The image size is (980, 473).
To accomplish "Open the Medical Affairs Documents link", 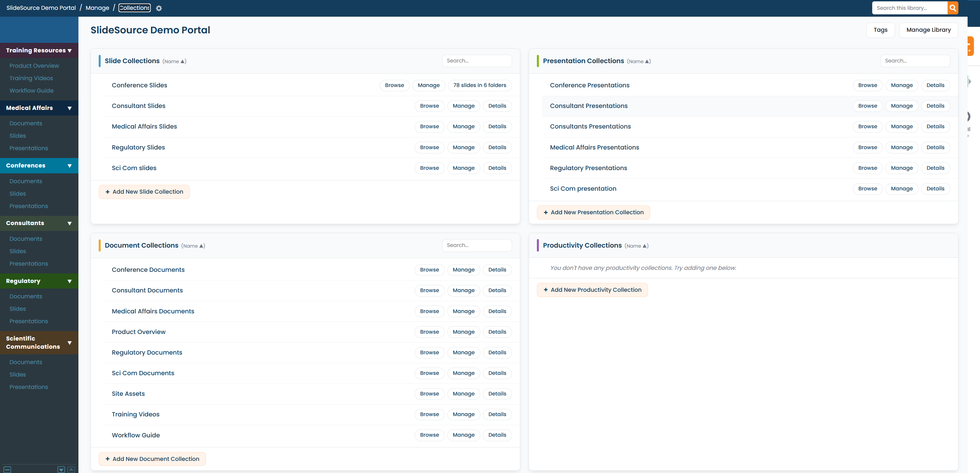I will coord(153,311).
